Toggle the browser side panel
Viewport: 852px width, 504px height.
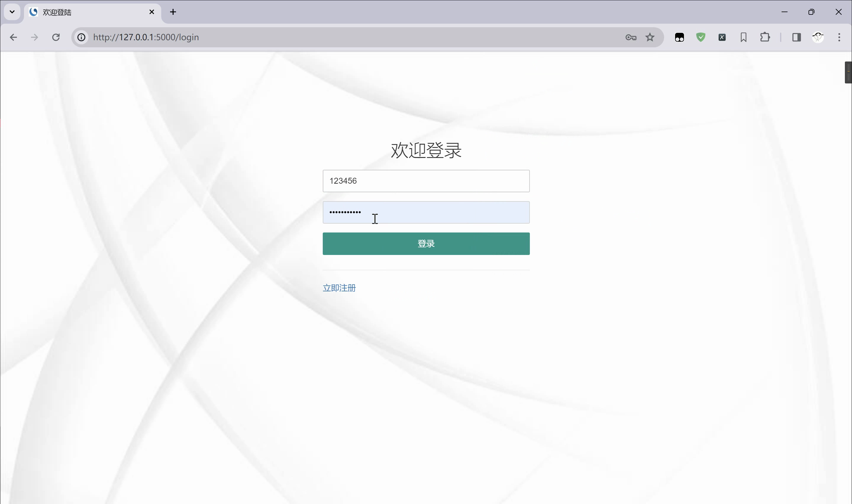coord(797,37)
